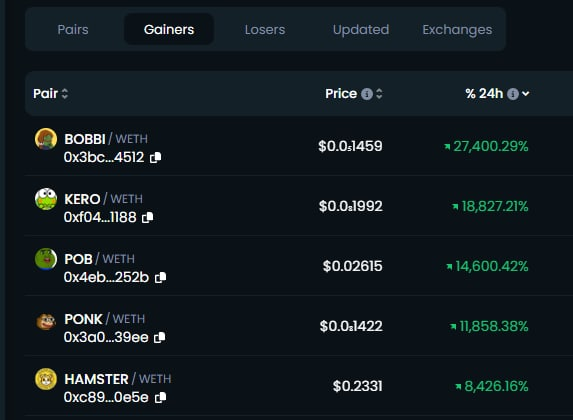
Task: Click address text 0x3bc...4512
Action: click(104, 157)
